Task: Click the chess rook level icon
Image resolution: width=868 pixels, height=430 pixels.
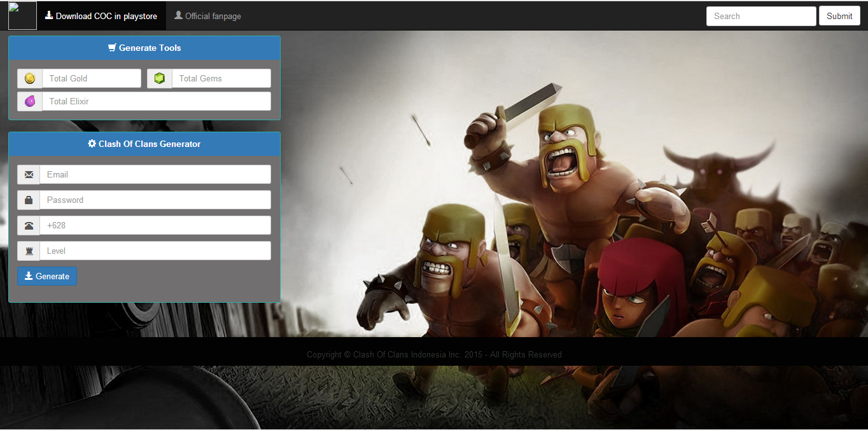Action: [29, 251]
